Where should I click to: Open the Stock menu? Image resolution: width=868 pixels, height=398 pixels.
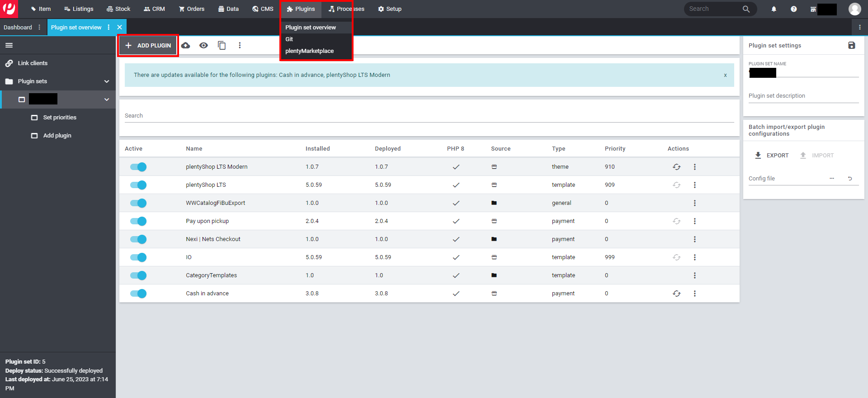click(x=118, y=9)
